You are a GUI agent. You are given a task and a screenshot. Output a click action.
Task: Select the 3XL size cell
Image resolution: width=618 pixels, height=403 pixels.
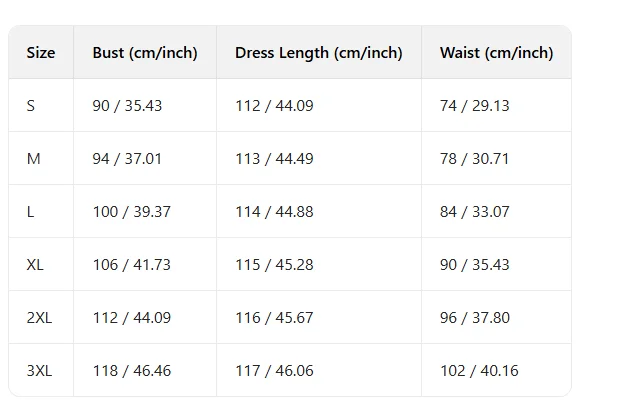[39, 371]
